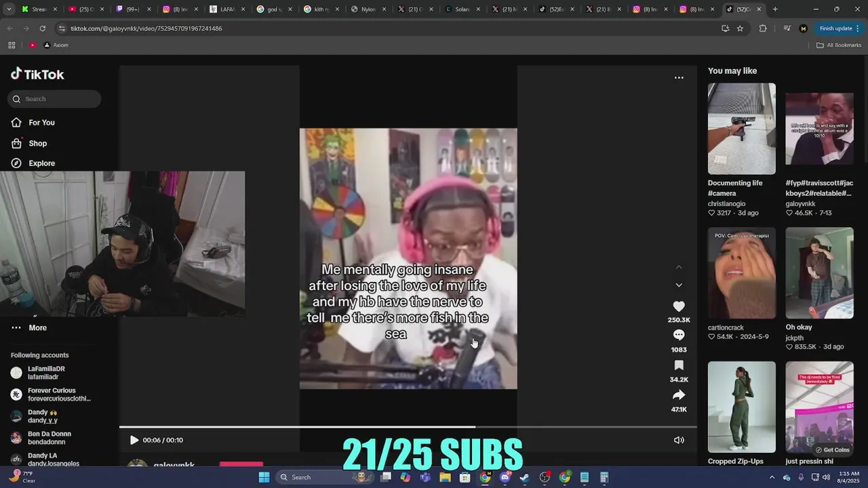This screenshot has height=488, width=868.
Task: Open the Ben Da Donnn following account
Action: pyautogui.click(x=41, y=438)
